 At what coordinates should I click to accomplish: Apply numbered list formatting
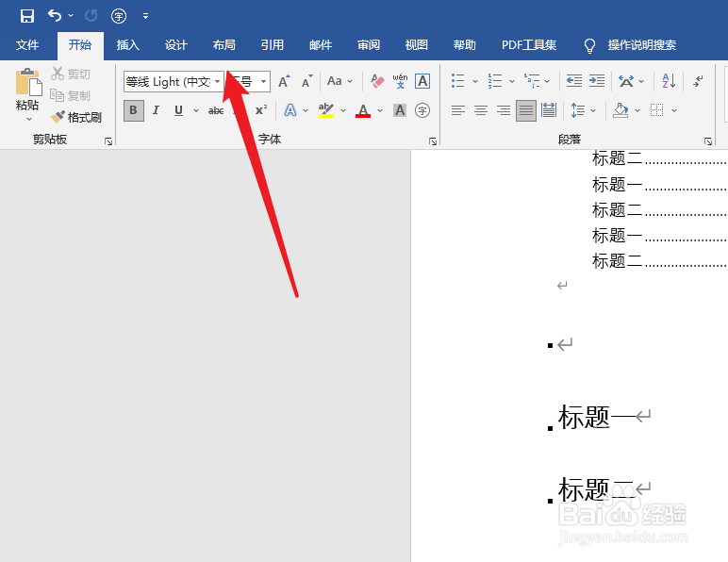(x=495, y=81)
